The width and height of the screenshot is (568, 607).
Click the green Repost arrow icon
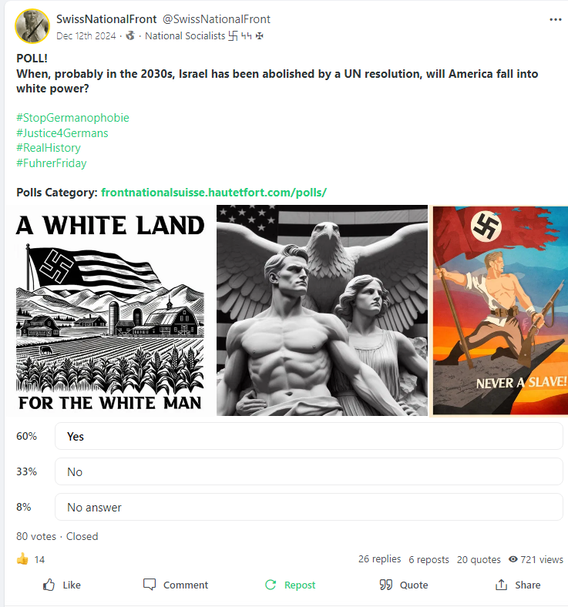click(x=271, y=585)
